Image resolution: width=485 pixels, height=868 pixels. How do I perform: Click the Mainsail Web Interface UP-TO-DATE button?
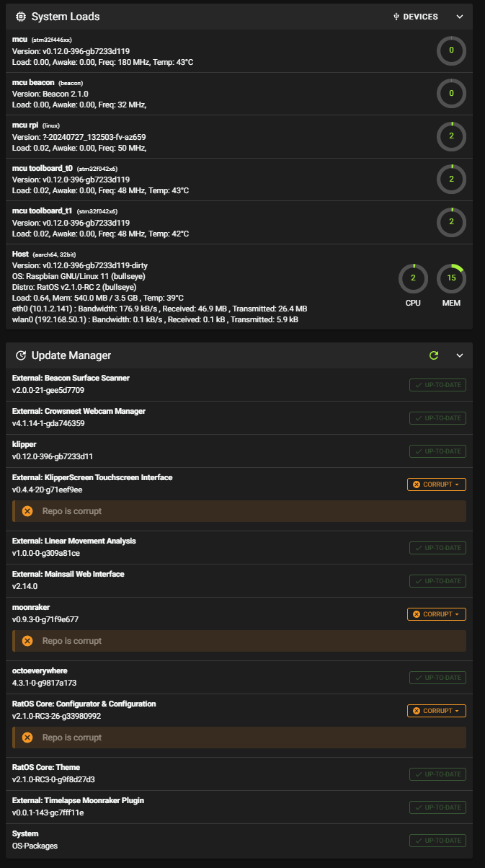[437, 581]
